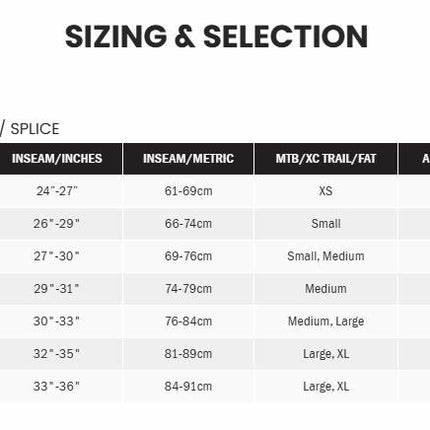
Task: Click the INSEAM/INCHES column header
Action: (61, 159)
